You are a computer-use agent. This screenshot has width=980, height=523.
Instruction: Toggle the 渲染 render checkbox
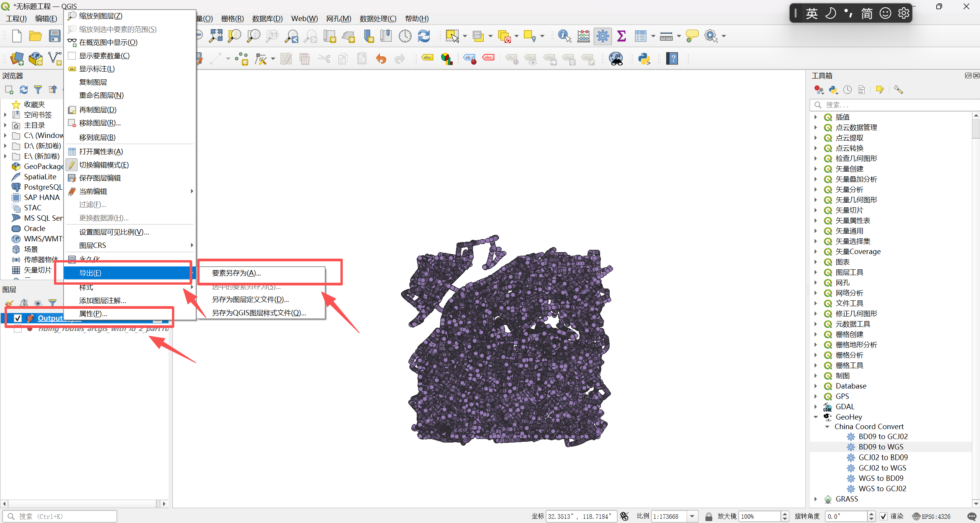click(x=883, y=516)
